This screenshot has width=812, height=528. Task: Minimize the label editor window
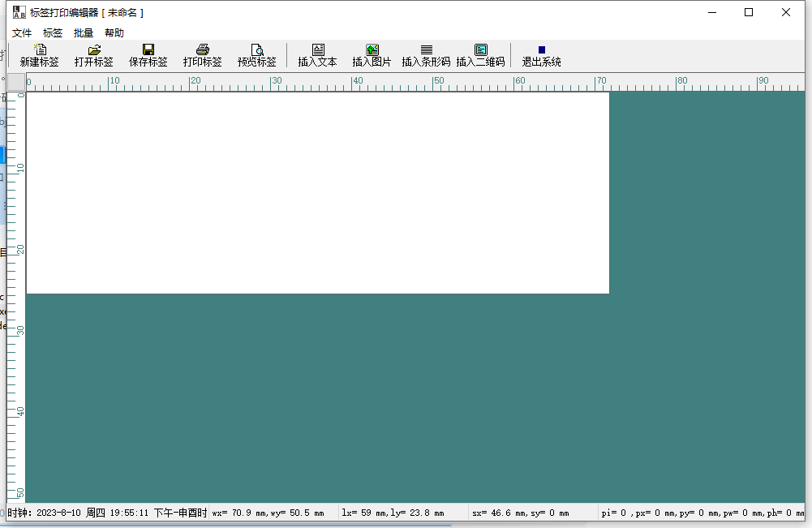[x=712, y=12]
